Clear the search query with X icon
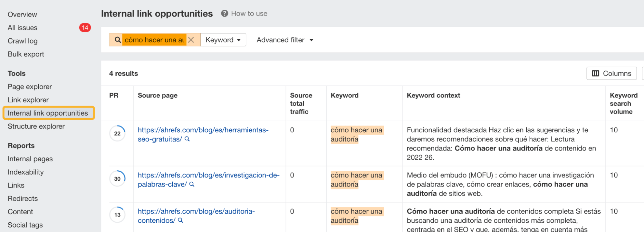This screenshot has height=232, width=644. click(x=191, y=40)
